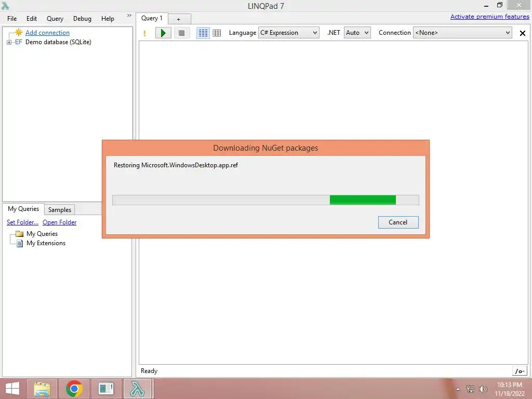Screen dimensions: 532x399
Task: Click Downloading NuGet packages dialog title
Action: (x=265, y=148)
